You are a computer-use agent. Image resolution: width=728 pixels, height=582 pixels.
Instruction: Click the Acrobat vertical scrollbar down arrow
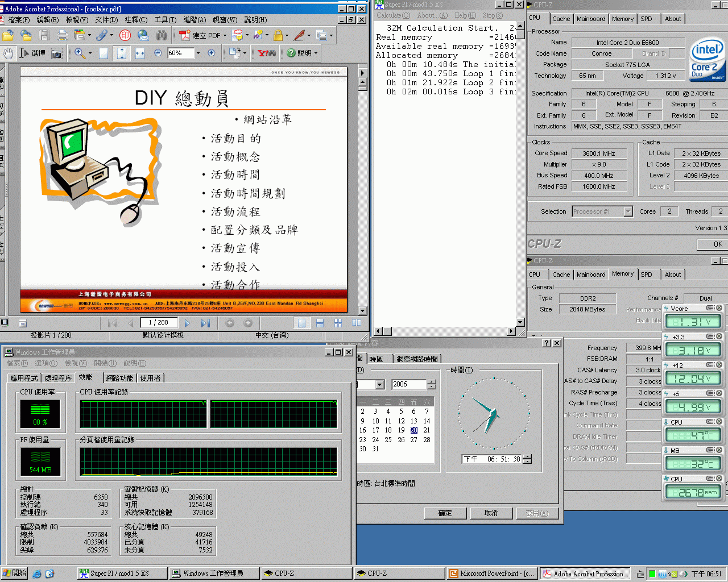click(x=363, y=311)
